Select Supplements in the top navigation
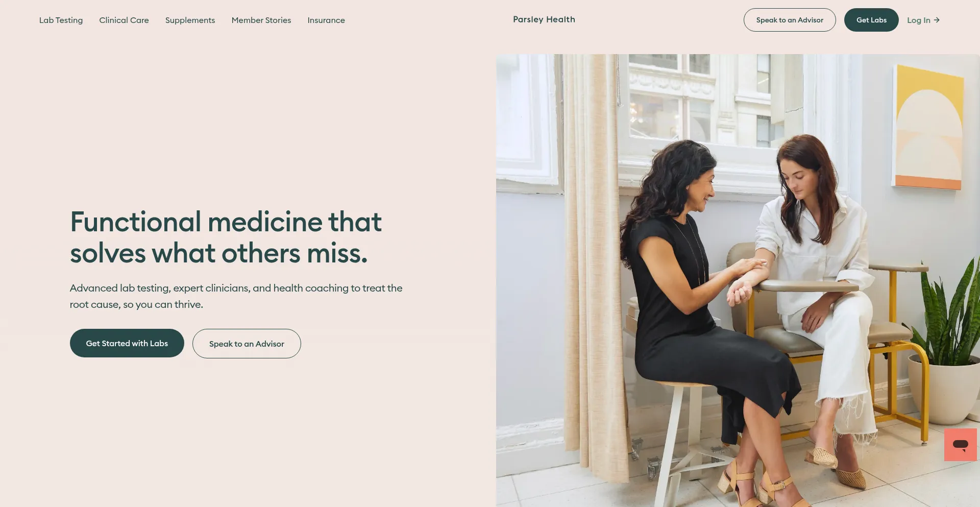The image size is (980, 507). 190,20
